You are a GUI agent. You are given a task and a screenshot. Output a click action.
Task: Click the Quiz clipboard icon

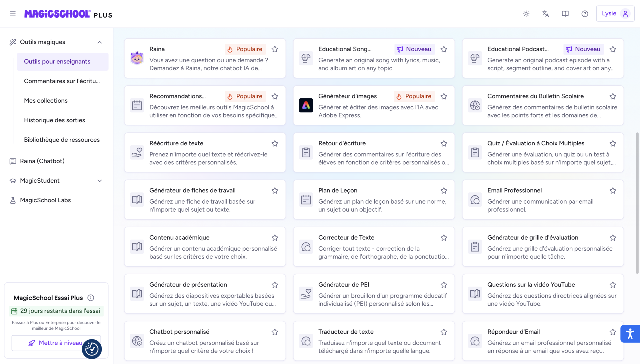pyautogui.click(x=475, y=152)
